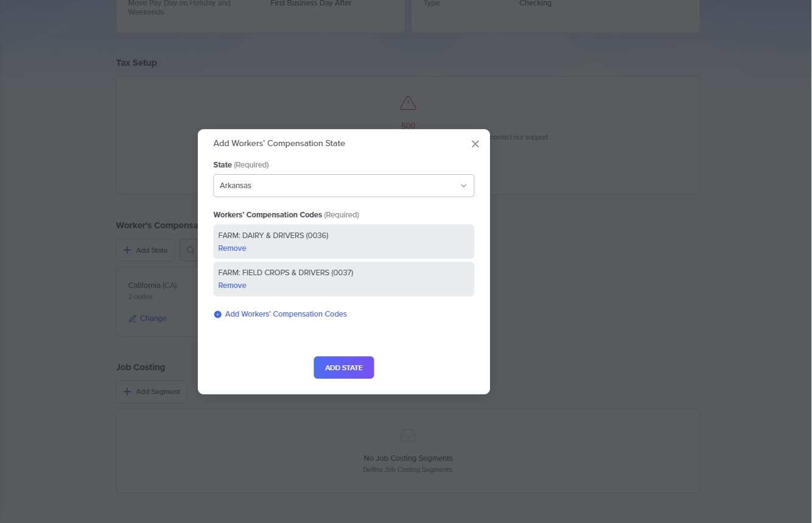Expand the State dropdown chevron arrow
The height and width of the screenshot is (523, 812).
pyautogui.click(x=463, y=186)
